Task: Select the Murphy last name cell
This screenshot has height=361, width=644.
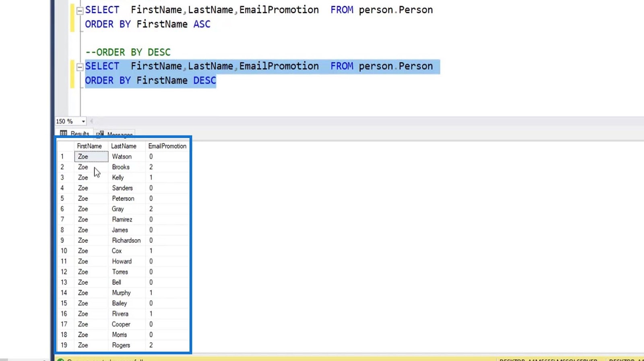Action: tap(127, 293)
